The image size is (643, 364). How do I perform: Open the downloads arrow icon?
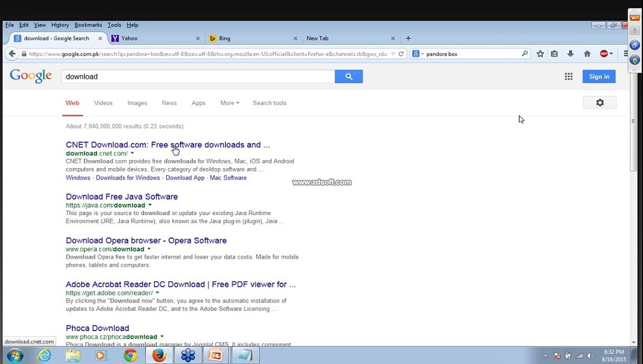click(x=570, y=54)
